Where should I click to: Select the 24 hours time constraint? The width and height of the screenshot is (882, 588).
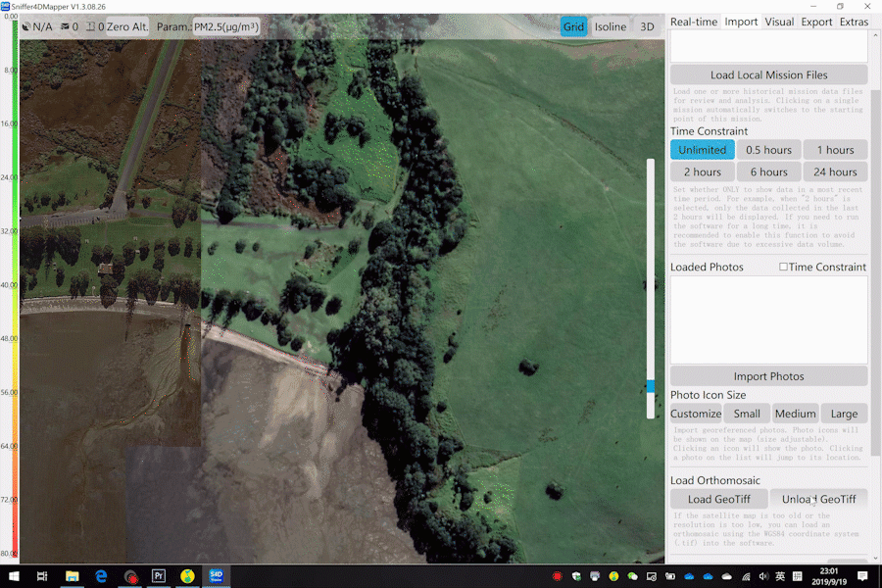835,172
